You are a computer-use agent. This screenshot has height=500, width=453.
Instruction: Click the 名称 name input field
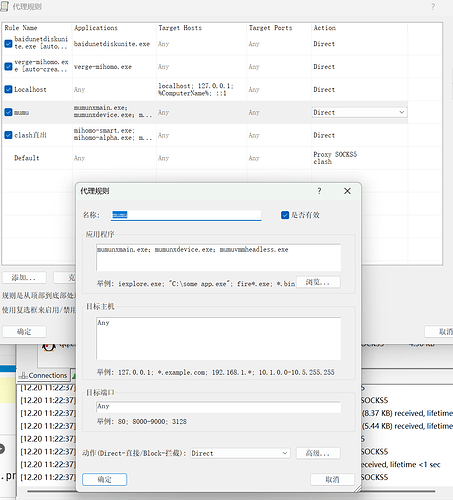pyautogui.click(x=186, y=215)
